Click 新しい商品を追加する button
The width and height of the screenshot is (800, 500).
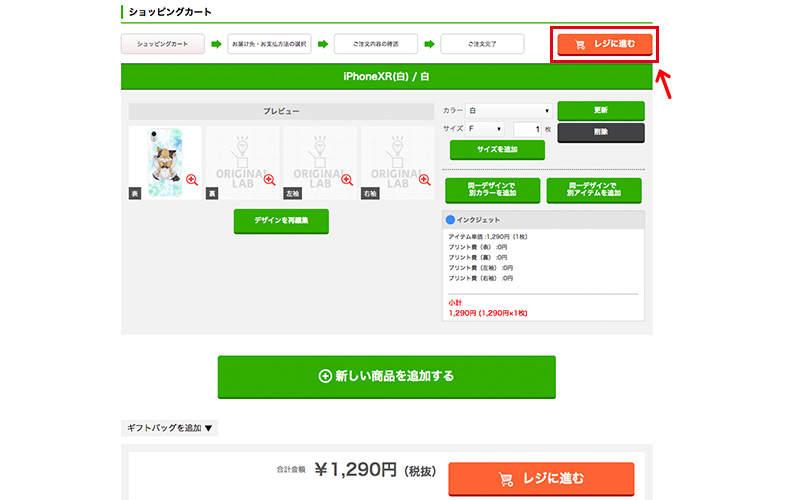point(387,377)
